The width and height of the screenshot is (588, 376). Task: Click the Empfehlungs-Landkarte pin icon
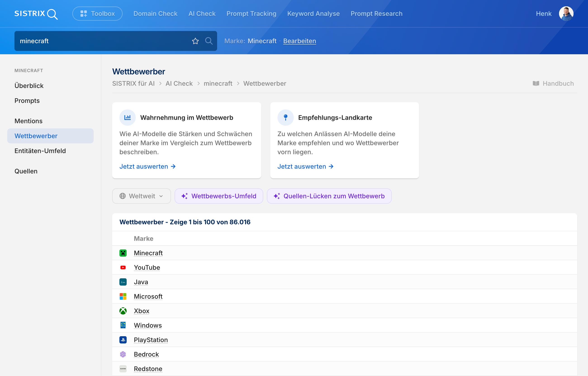[x=285, y=117]
